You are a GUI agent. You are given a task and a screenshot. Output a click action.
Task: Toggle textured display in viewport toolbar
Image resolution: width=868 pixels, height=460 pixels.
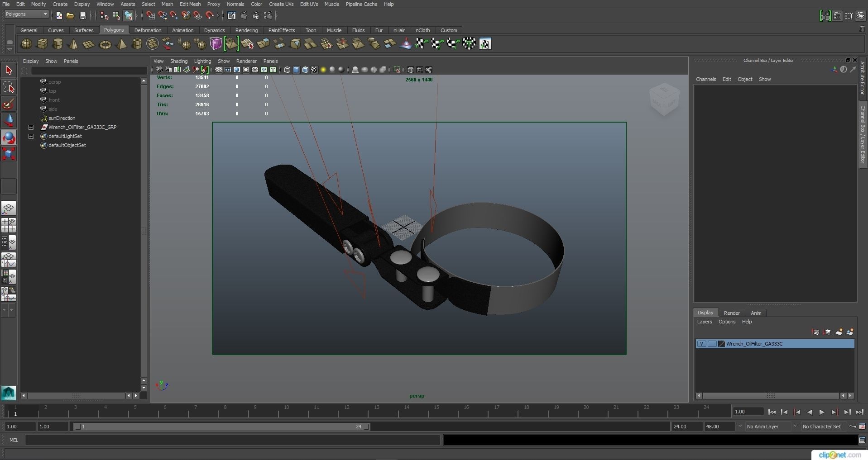(314, 70)
